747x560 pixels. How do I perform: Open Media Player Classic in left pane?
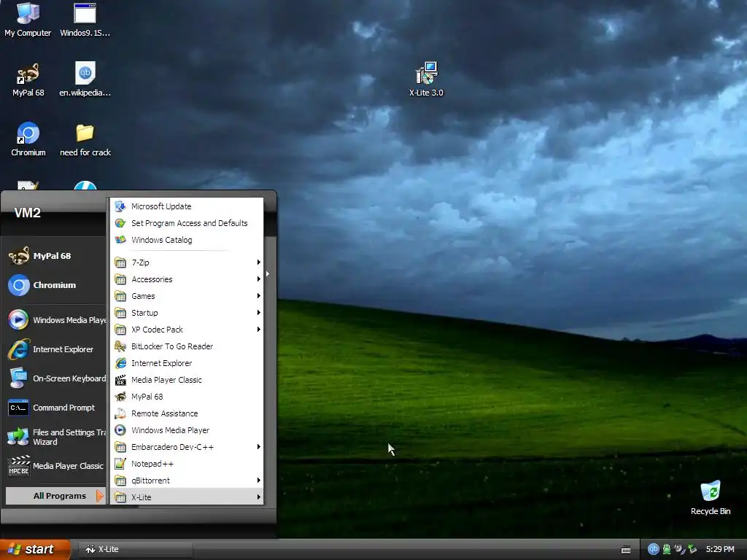[55, 466]
